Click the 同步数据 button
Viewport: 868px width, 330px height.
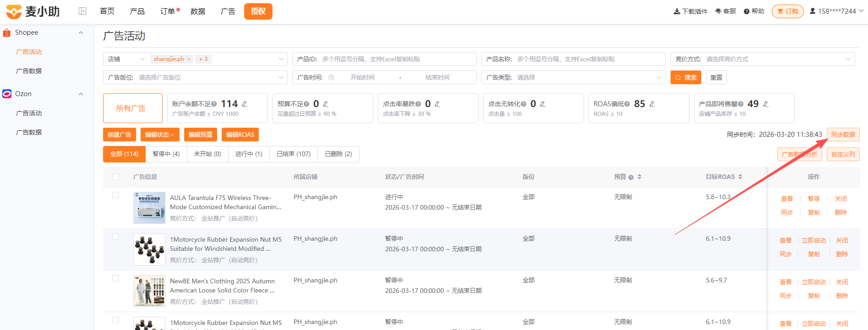tap(843, 135)
